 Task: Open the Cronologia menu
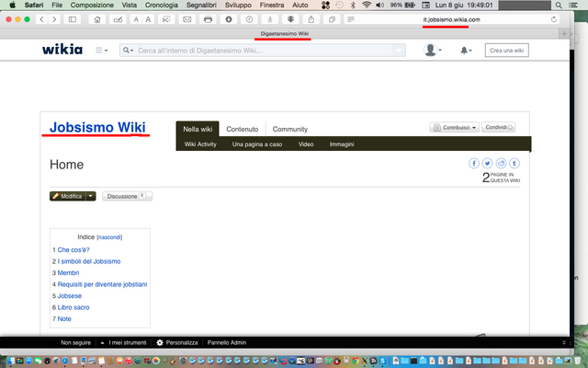(x=162, y=6)
